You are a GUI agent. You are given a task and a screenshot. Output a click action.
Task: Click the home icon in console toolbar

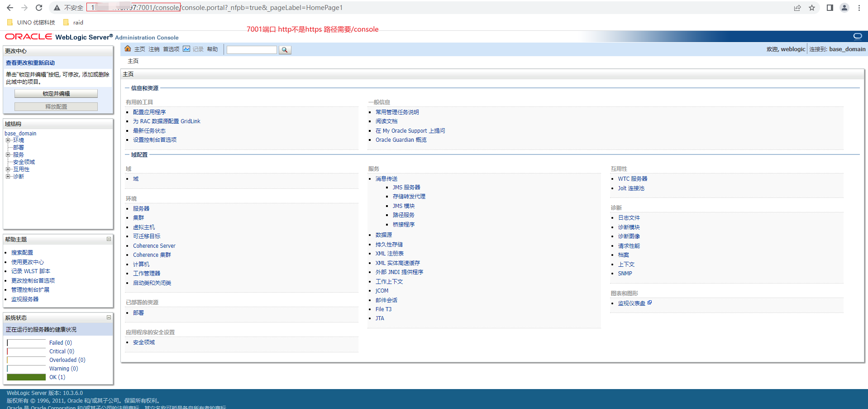click(128, 49)
